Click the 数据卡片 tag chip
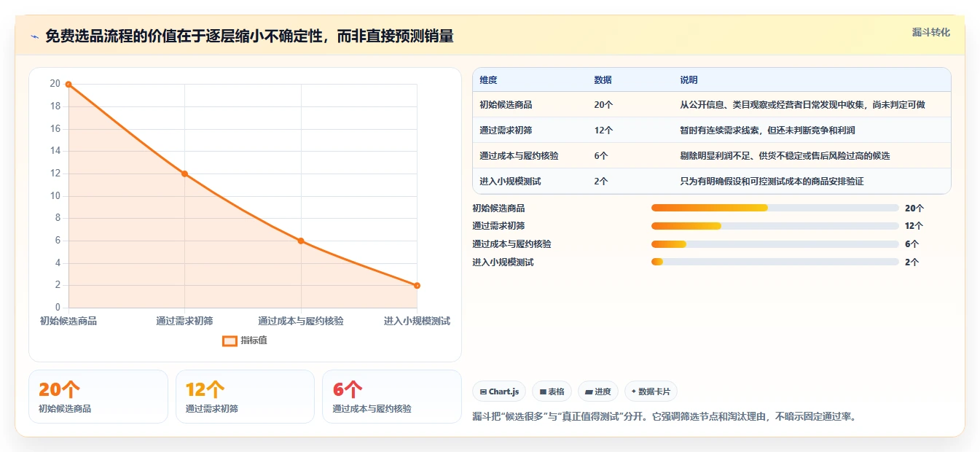 [651, 391]
